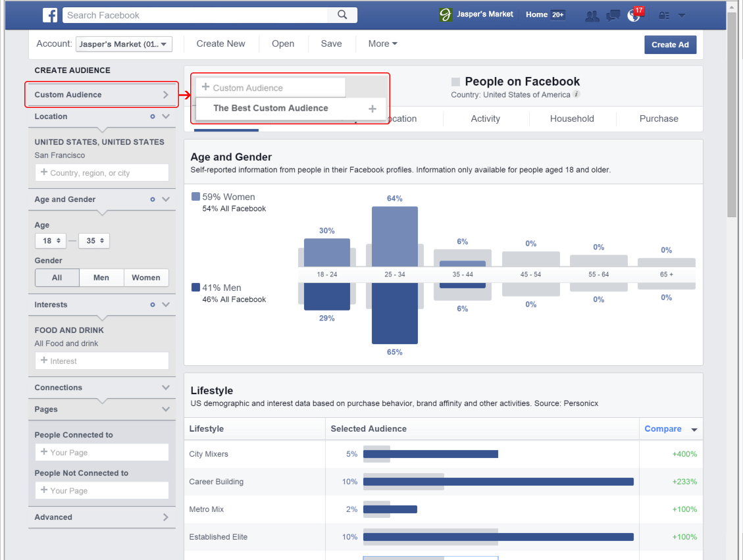Open privacy shortcuts lock icon
Viewport: 743px width, 560px height.
(x=664, y=14)
